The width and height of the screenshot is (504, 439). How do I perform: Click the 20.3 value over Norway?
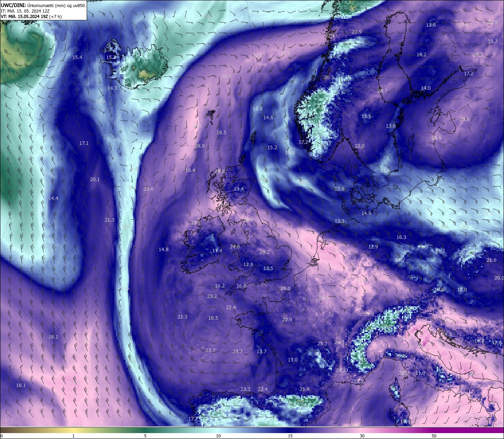tap(329, 78)
